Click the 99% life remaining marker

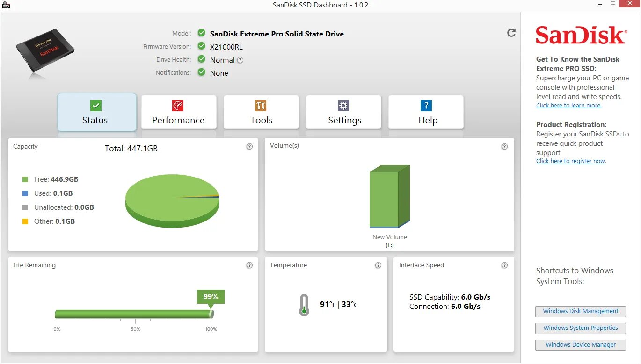211,297
